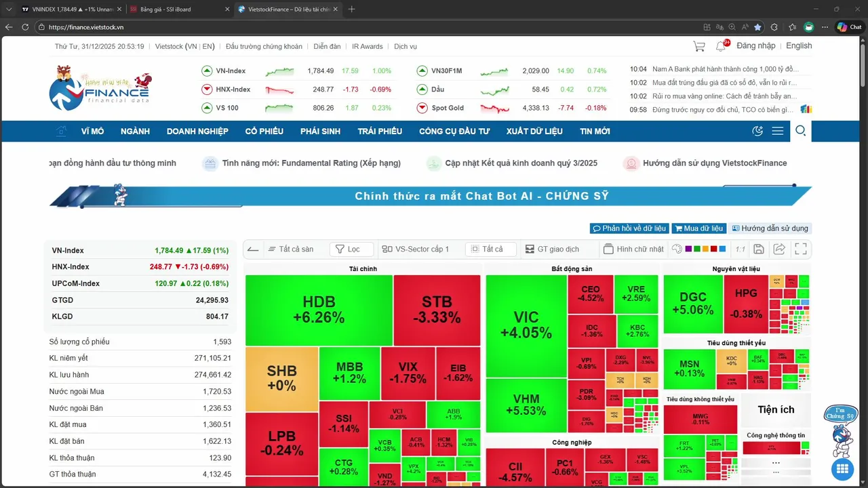Open browser extensions puzzle icon
Viewport: 868px width, 488px height.
click(x=774, y=27)
